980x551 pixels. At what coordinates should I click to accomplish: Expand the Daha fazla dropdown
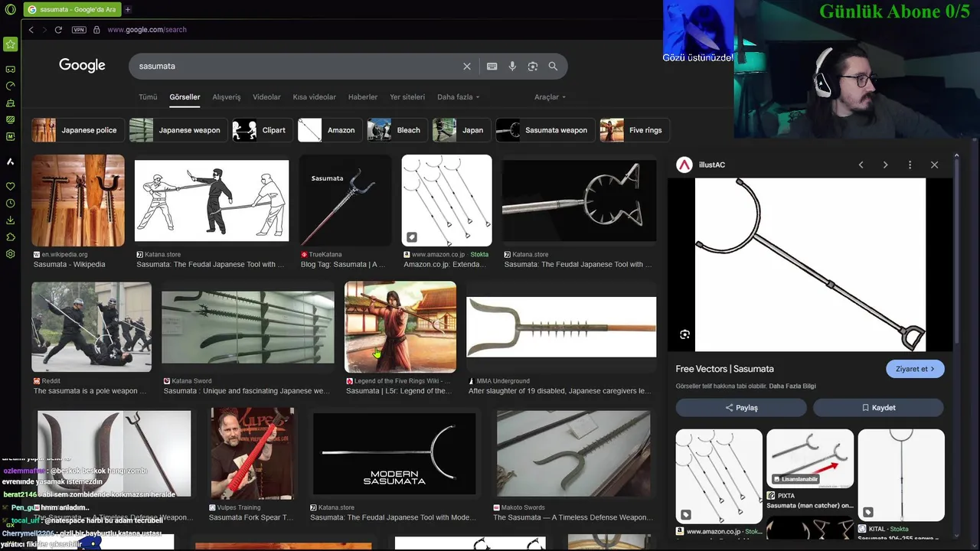click(459, 97)
